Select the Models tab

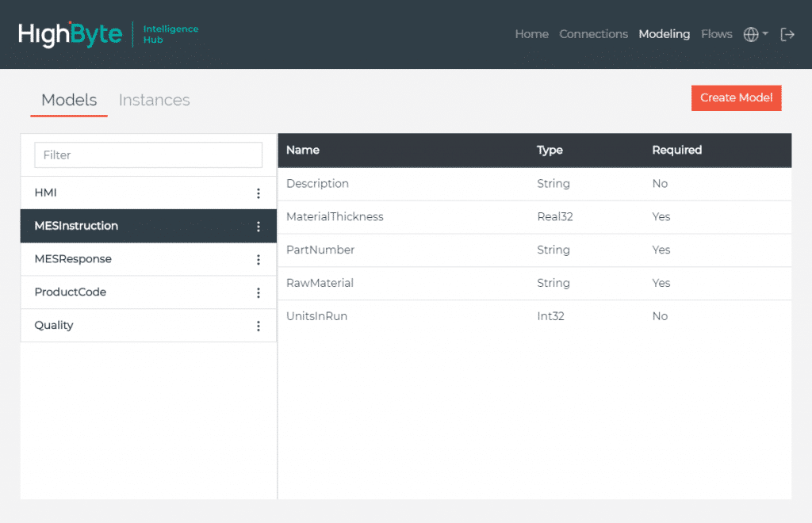[69, 100]
